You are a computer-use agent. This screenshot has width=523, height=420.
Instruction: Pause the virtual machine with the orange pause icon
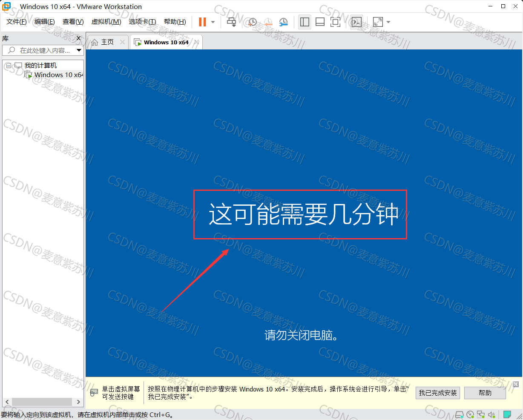202,22
